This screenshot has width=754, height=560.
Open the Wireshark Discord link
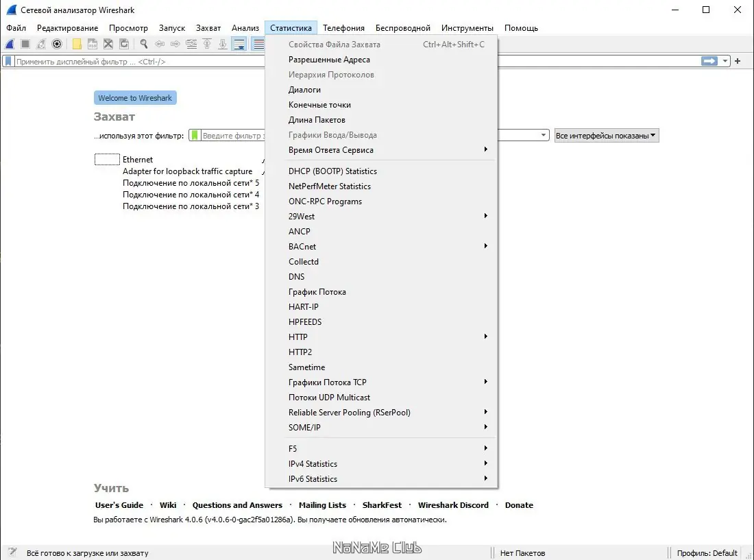(453, 505)
